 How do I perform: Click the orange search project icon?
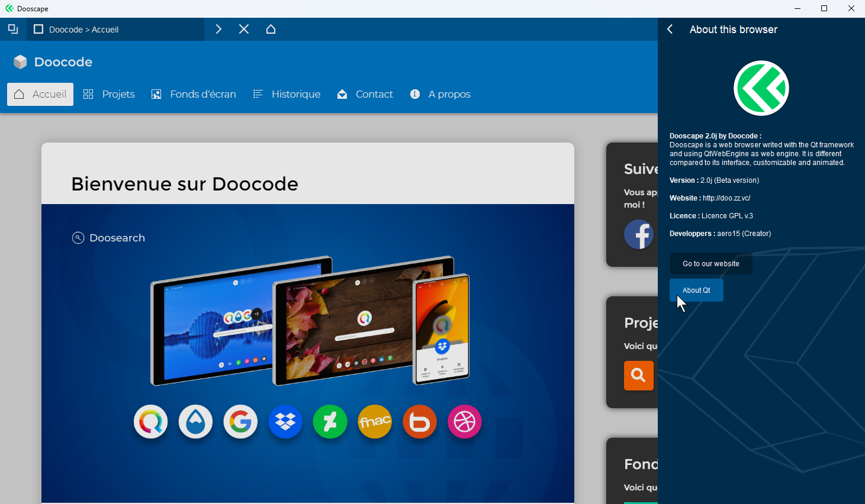click(x=638, y=376)
